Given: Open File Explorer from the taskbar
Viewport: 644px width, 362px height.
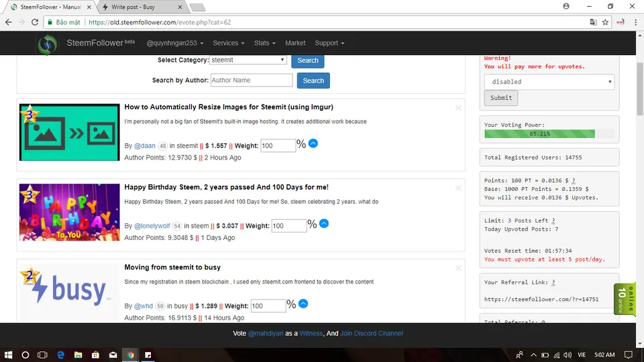Looking at the screenshot, I should click(78, 355).
